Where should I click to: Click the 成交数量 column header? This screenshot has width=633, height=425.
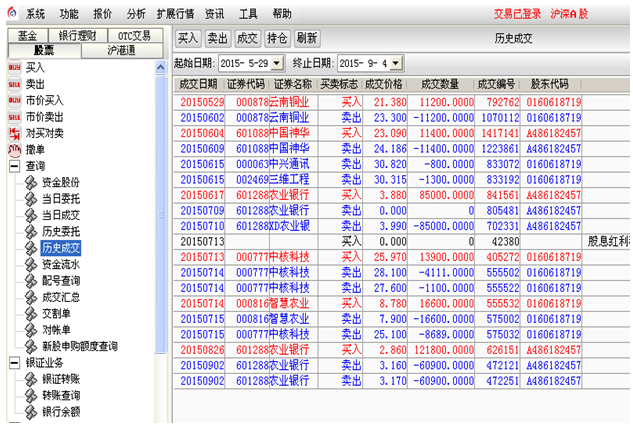(440, 84)
